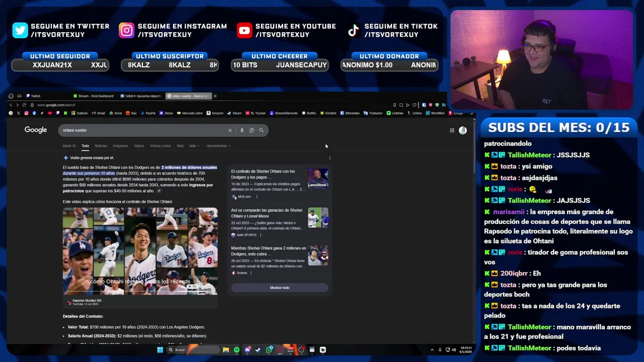
Task: Open File Explorer from the taskbar
Action: click(x=226, y=350)
